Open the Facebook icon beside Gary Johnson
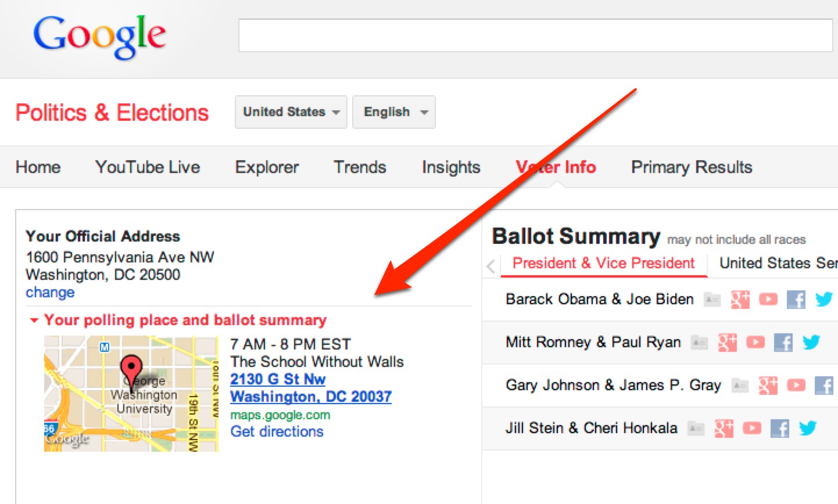 coord(823,385)
